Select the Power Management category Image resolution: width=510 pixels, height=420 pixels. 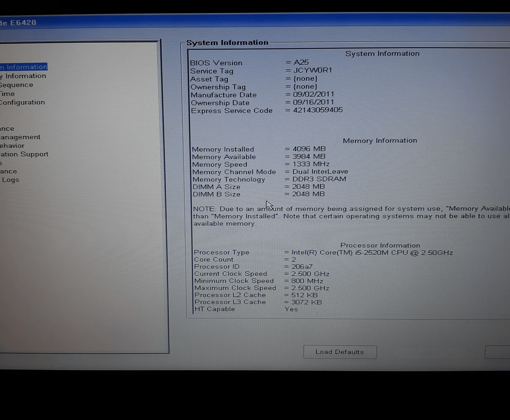pyautogui.click(x=20, y=137)
